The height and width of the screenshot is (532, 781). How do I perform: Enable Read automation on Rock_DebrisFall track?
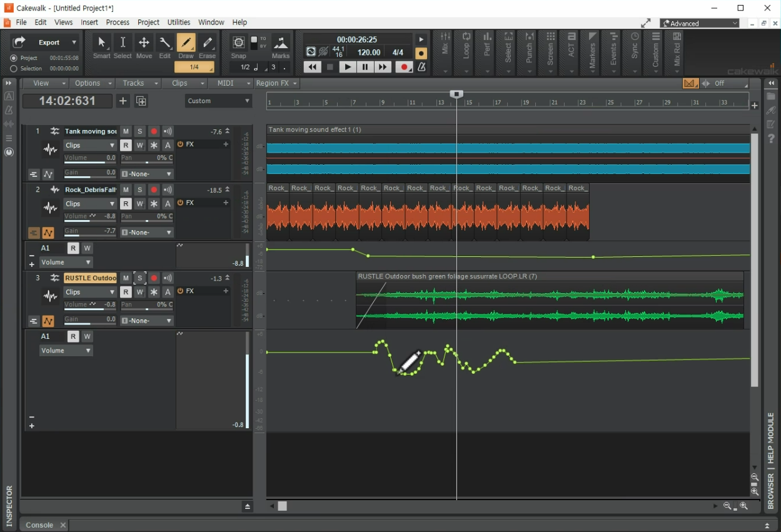(x=126, y=204)
